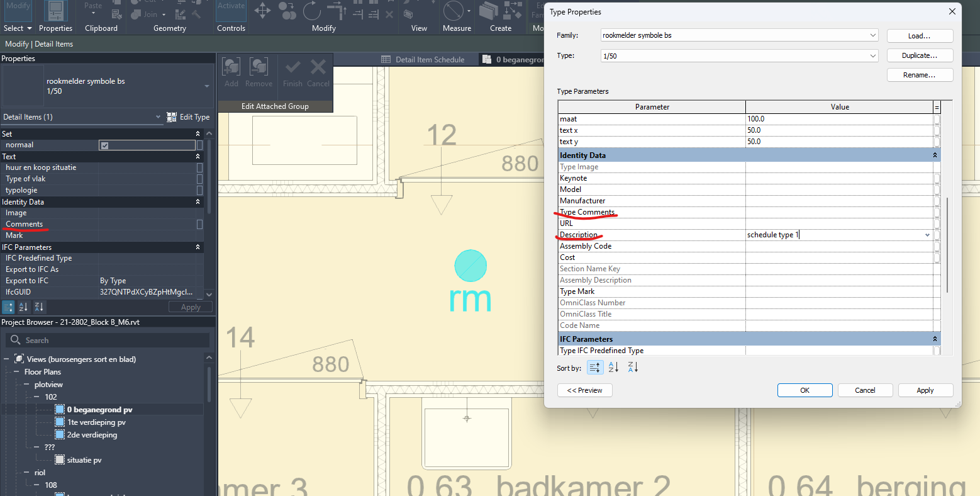This screenshot has width=980, height=496.
Task: Toggle the typologie checkbox
Action: pos(199,190)
